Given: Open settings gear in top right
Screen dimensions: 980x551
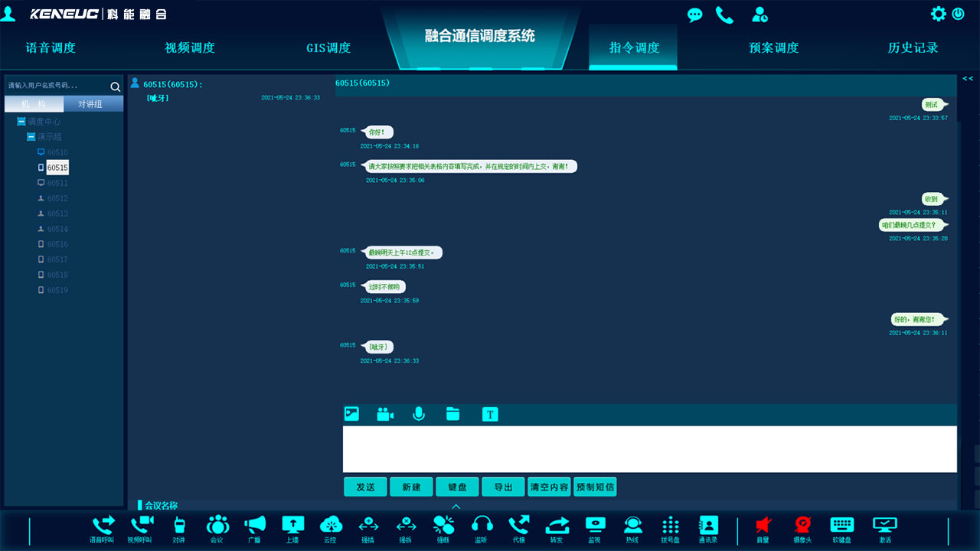Looking at the screenshot, I should tap(938, 14).
